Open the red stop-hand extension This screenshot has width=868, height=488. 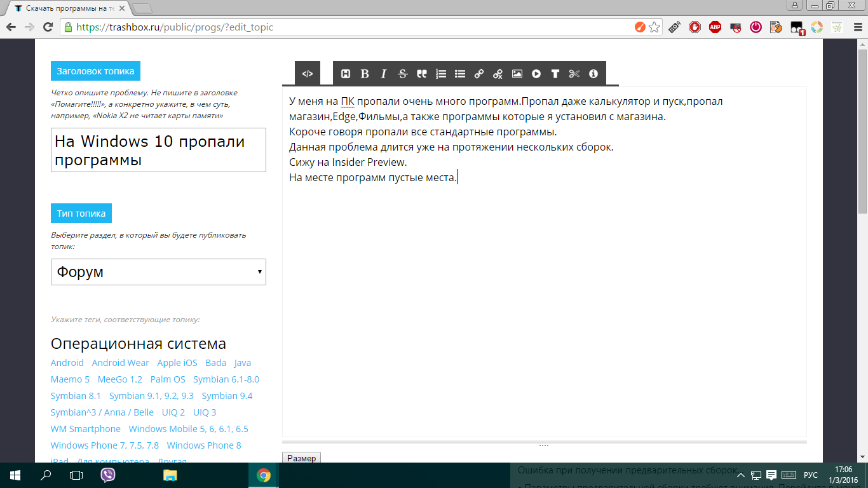click(x=695, y=27)
